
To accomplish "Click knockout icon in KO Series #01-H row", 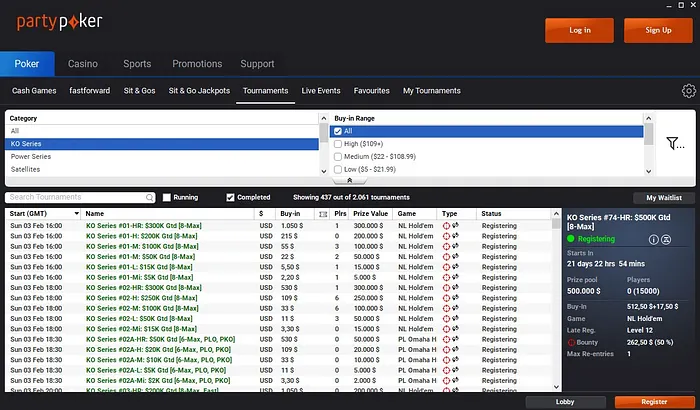I will coord(446,236).
